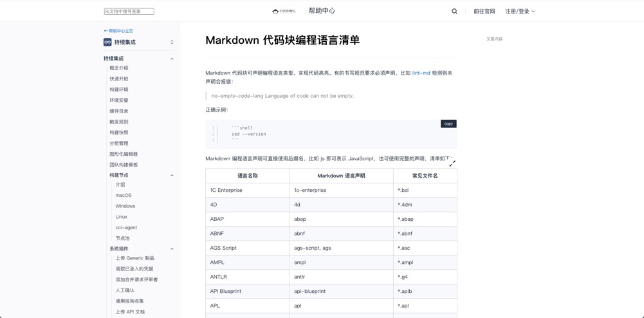This screenshot has width=644, height=318.
Task: Open Windows sidebar item
Action: [125, 206]
